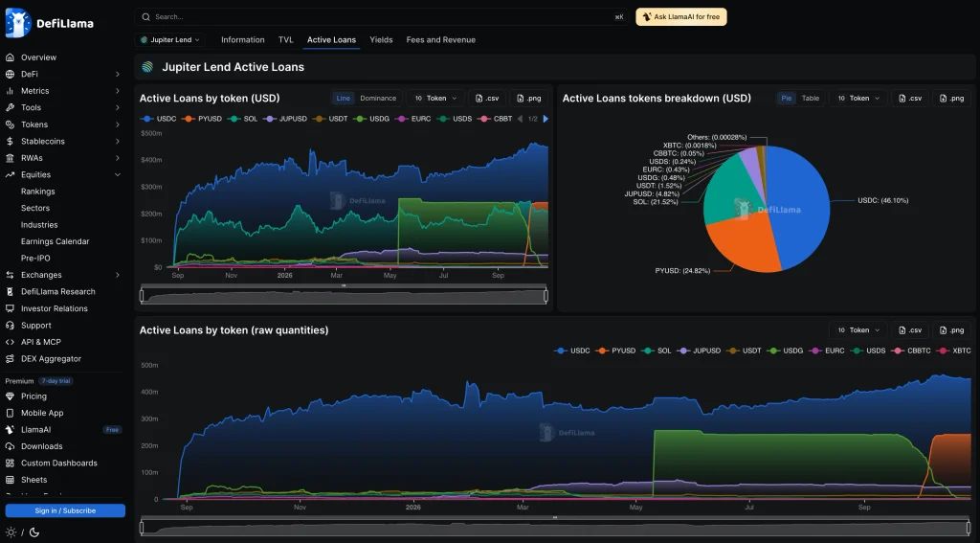Go to next page of chart legend
The height and width of the screenshot is (543, 980).
[x=546, y=119]
